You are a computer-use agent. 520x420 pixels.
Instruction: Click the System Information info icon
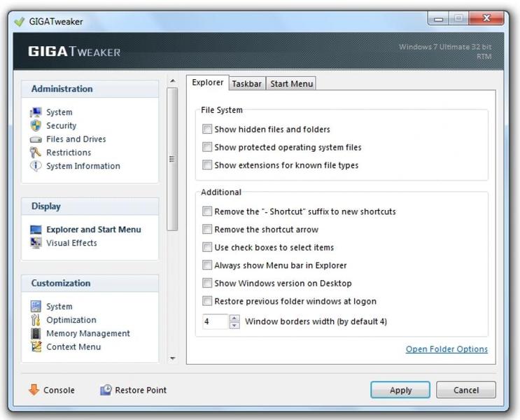pos(36,166)
